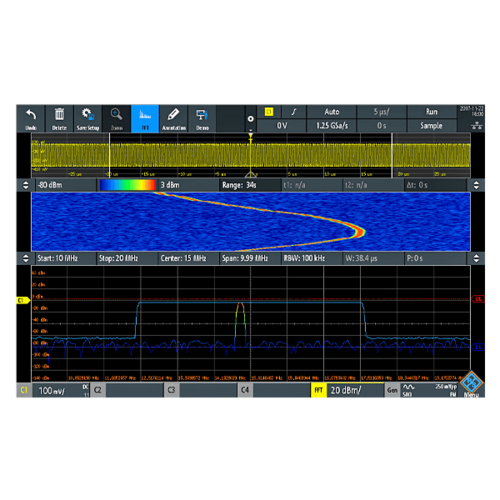This screenshot has height=500, width=500.
Task: Enable channel C2
Action: pyautogui.click(x=98, y=390)
